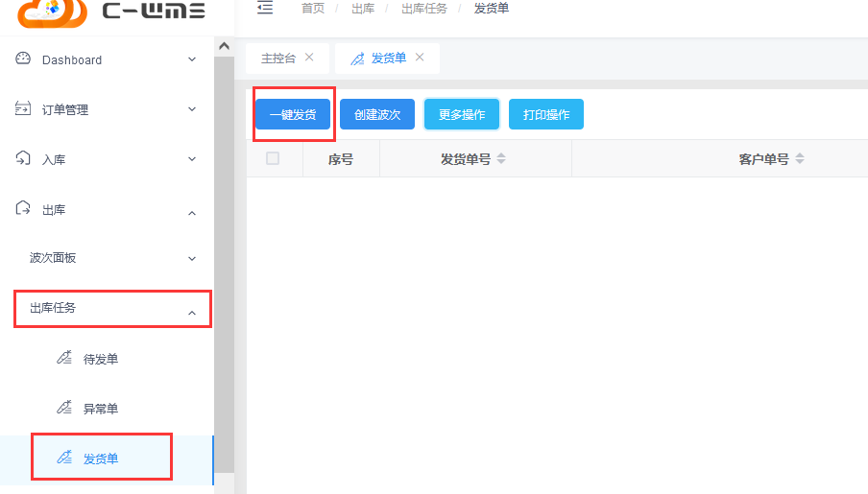Image resolution: width=868 pixels, height=494 pixels.
Task: Click the sidebar vertical scrollbar track
Action: 224,265
